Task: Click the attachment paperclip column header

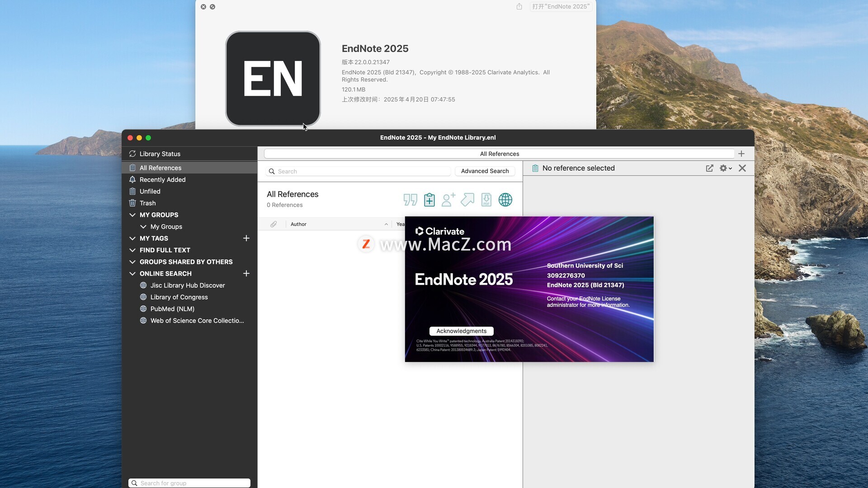Action: (274, 224)
